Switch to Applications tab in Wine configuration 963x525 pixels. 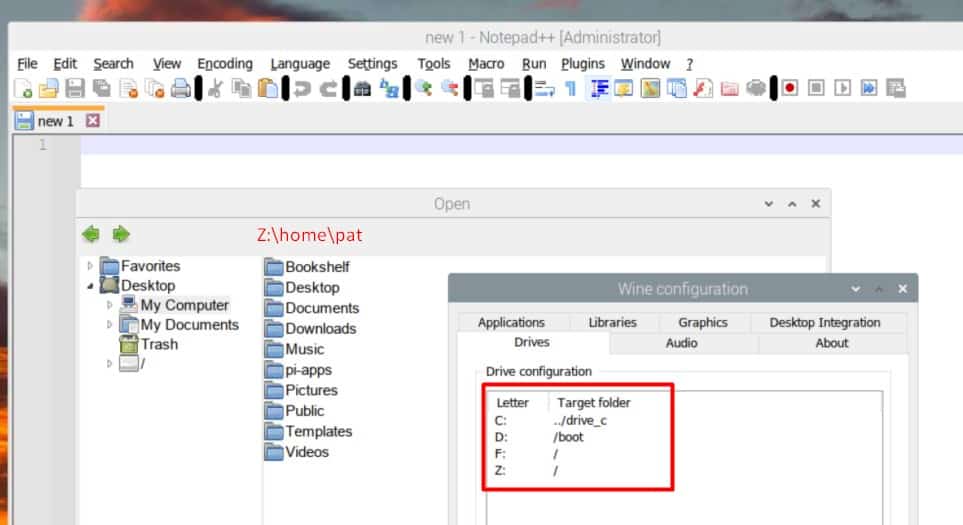tap(511, 322)
